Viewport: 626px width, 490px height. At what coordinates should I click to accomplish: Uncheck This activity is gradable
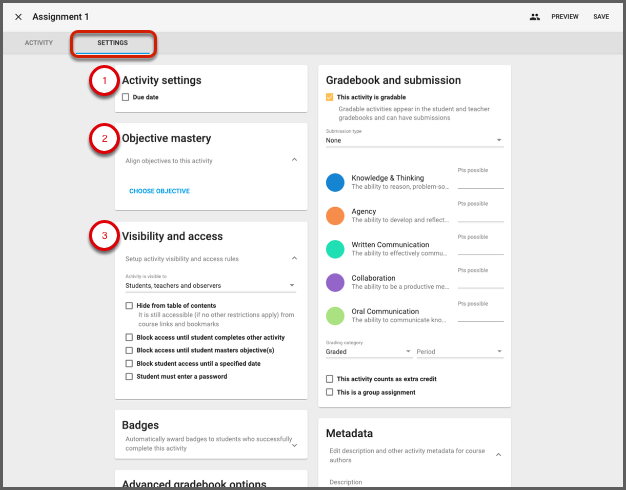click(330, 97)
